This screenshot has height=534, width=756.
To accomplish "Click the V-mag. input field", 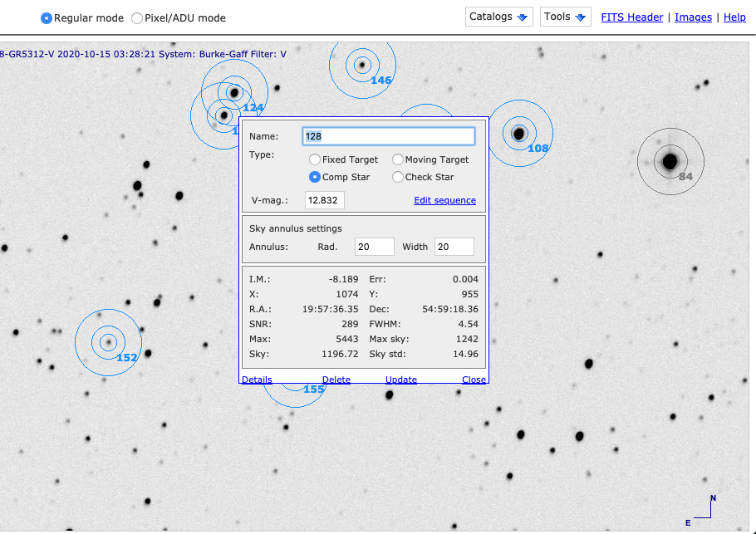I will coord(325,200).
